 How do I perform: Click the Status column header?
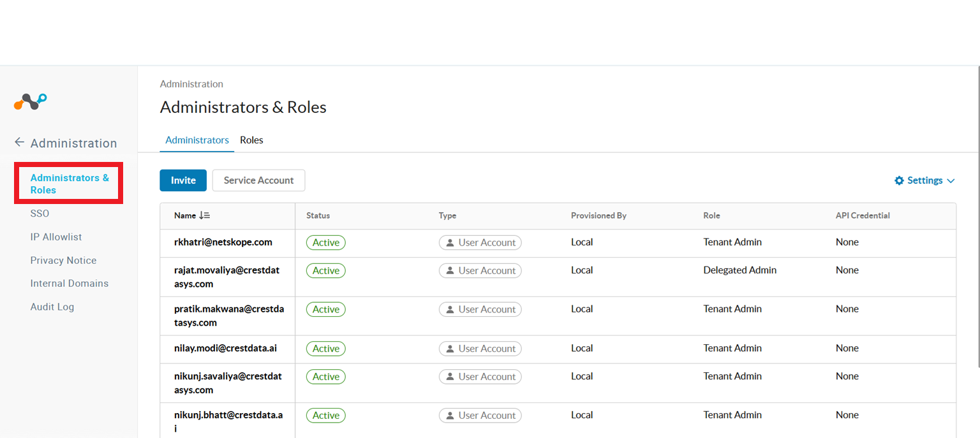click(318, 215)
